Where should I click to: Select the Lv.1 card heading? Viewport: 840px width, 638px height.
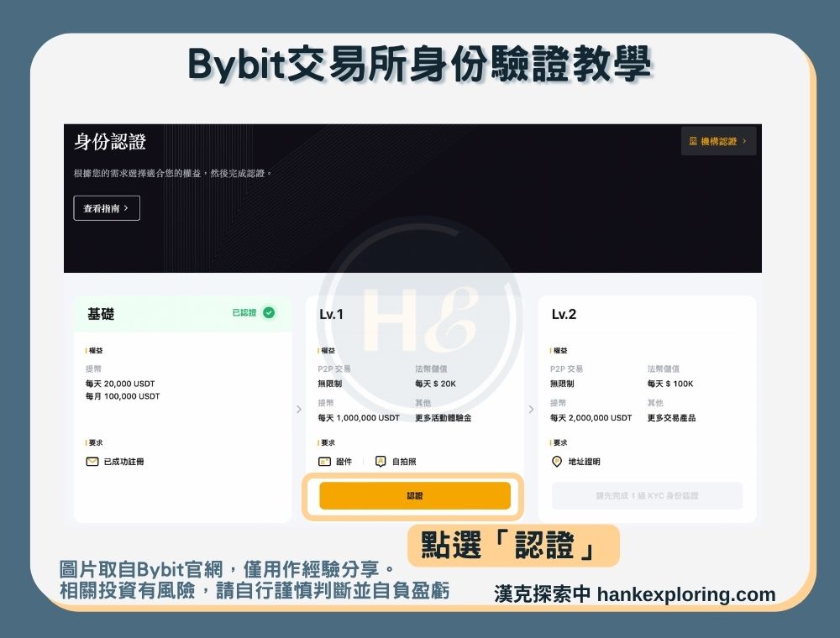[x=331, y=314]
